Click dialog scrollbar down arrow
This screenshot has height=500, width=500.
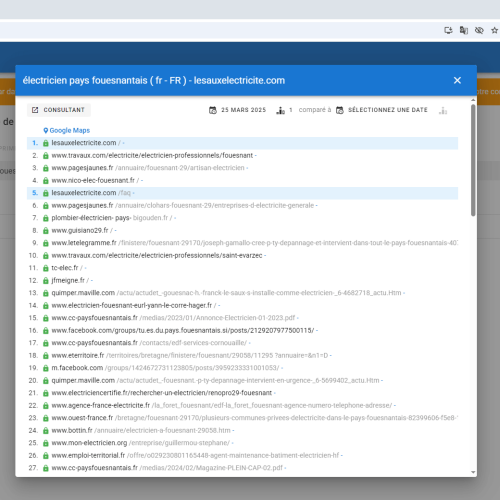tap(473, 472)
